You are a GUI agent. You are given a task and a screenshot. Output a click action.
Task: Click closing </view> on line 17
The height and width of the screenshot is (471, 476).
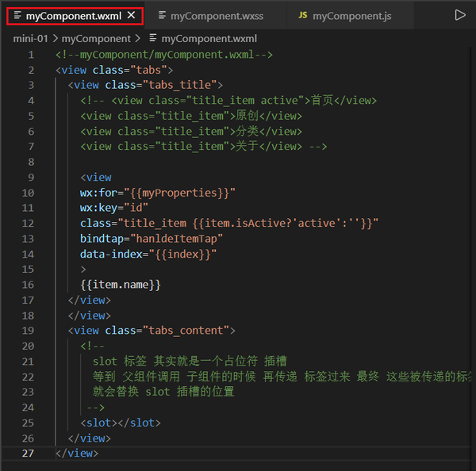90,301
